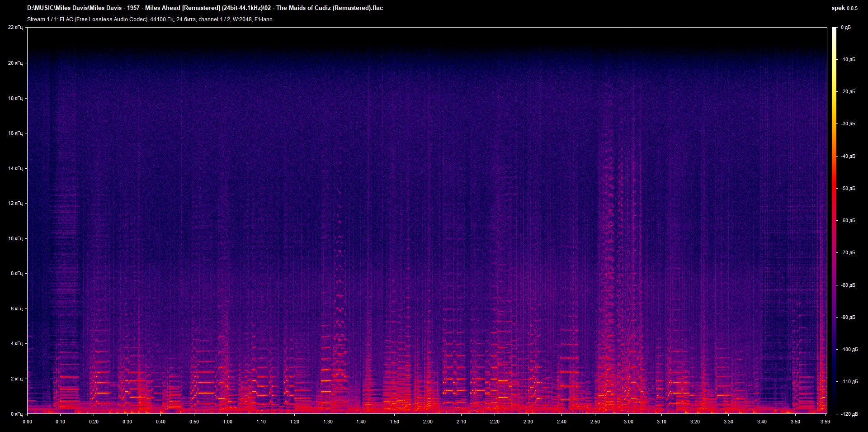The height and width of the screenshot is (432, 868).
Task: Click the 0:00 time axis marker
Action: click(27, 422)
